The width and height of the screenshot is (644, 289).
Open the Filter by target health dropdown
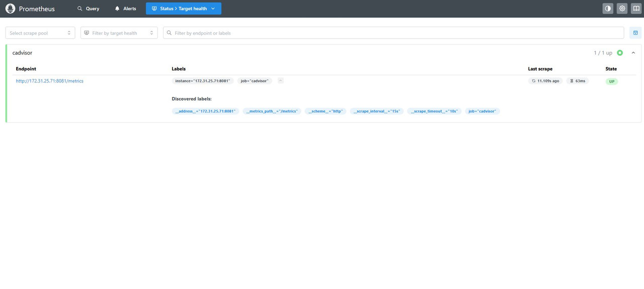coord(119,33)
